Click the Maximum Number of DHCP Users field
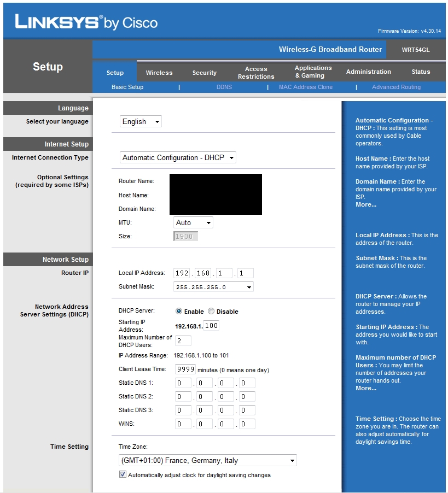The width and height of the screenshot is (448, 493). pos(183,341)
